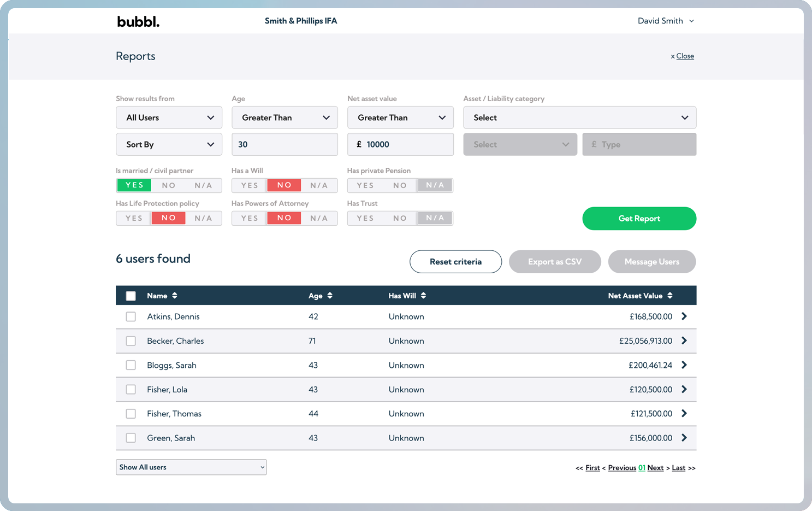Screen dimensions: 812x511
Task: Open the All Users dropdown
Action: click(169, 118)
